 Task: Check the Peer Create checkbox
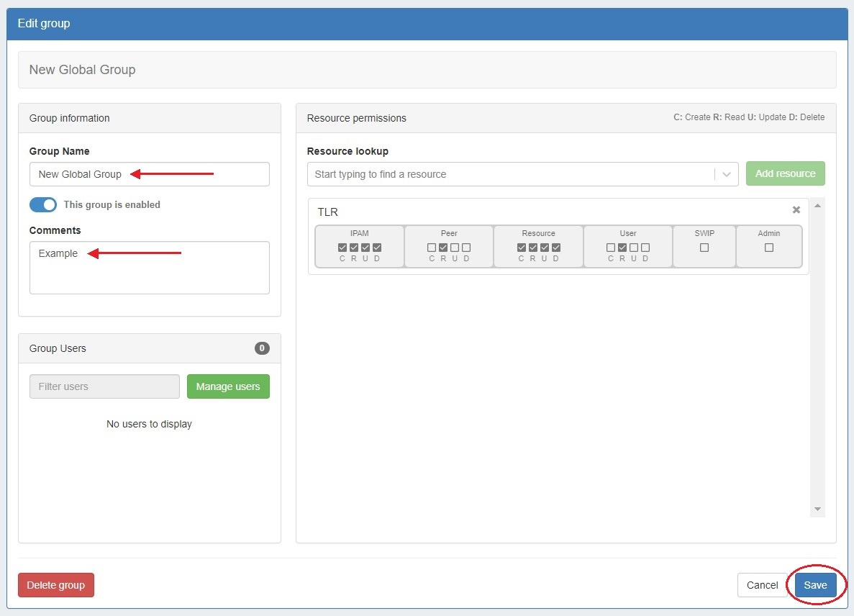point(432,248)
